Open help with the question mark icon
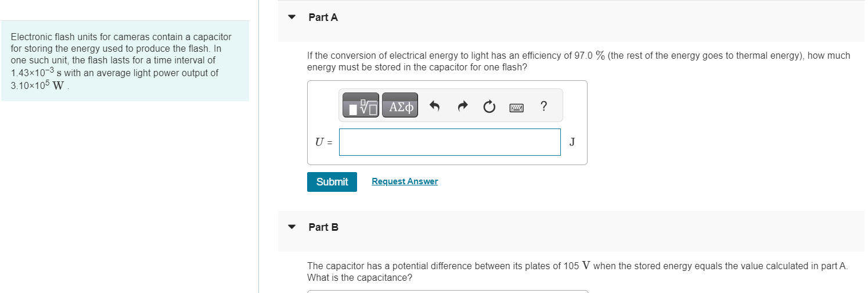 point(543,106)
